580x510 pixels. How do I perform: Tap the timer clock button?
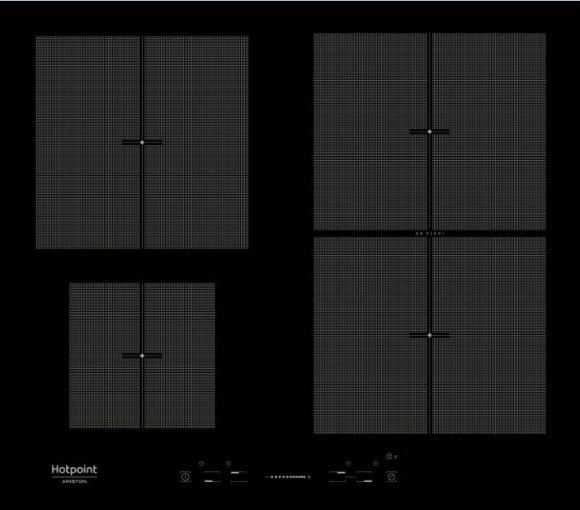click(391, 476)
